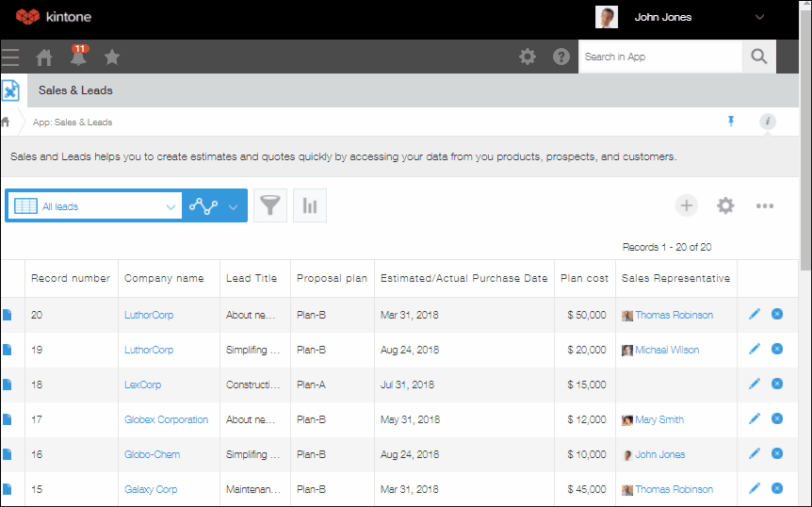The image size is (812, 507).
Task: Open Thomas Robinson profile in record 20
Action: [x=674, y=315]
